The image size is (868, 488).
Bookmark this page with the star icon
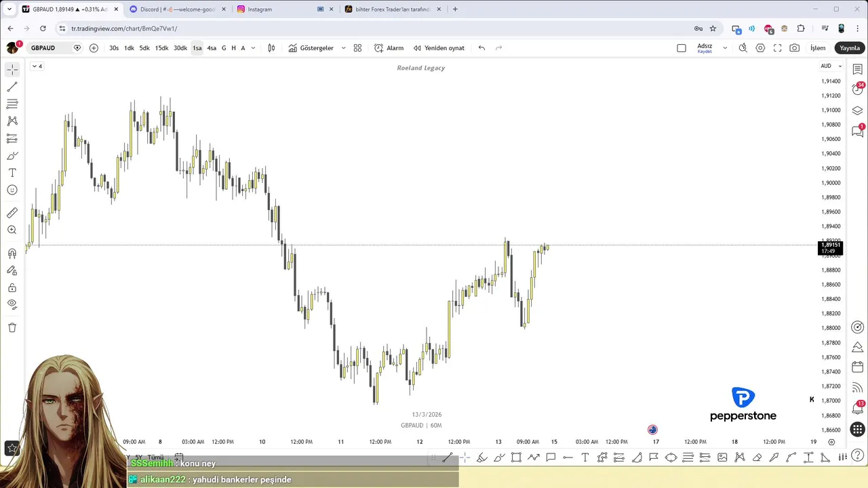point(713,28)
